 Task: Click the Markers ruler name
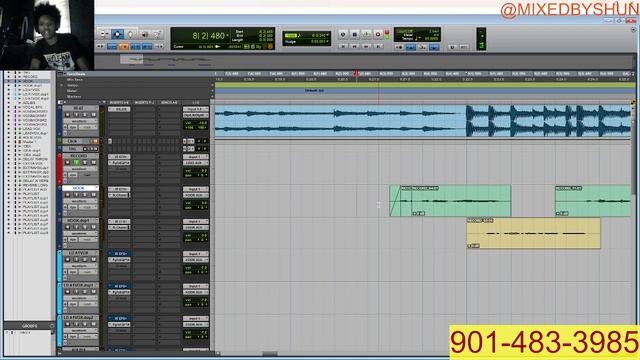click(x=74, y=97)
